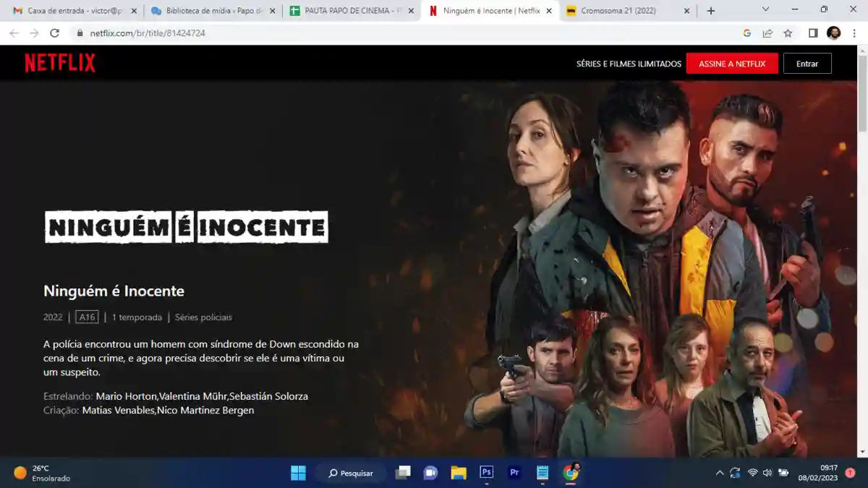Click the Ninguém é Inocente title logo
The height and width of the screenshot is (488, 868).
pos(187,227)
